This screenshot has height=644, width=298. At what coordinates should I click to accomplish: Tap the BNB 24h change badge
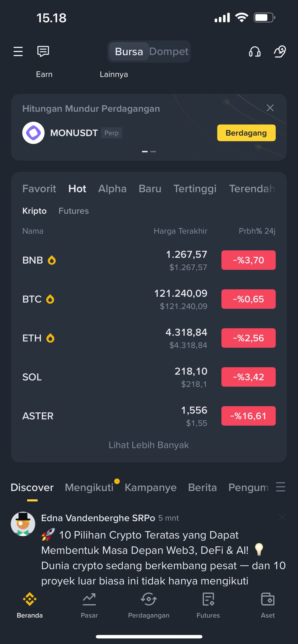pos(249,260)
